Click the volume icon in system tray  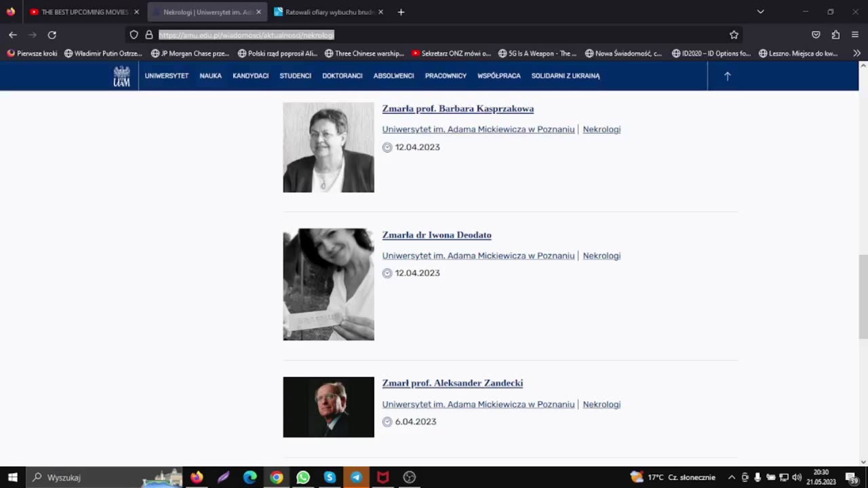(797, 477)
